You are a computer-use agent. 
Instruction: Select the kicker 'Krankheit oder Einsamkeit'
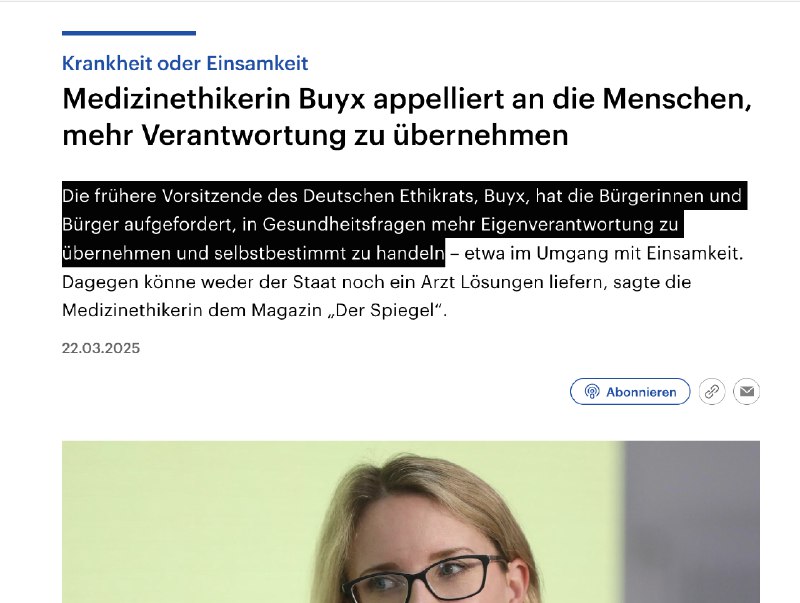(185, 63)
